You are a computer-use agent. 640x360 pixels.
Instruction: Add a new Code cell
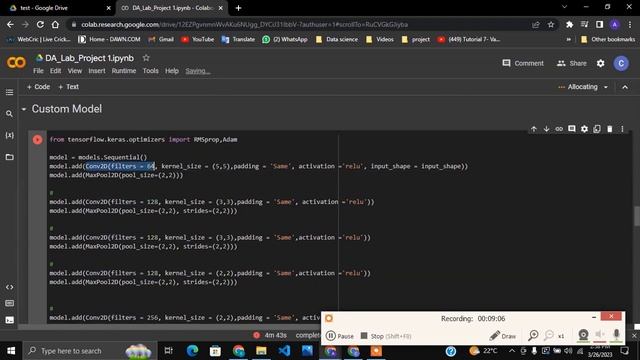[38, 87]
